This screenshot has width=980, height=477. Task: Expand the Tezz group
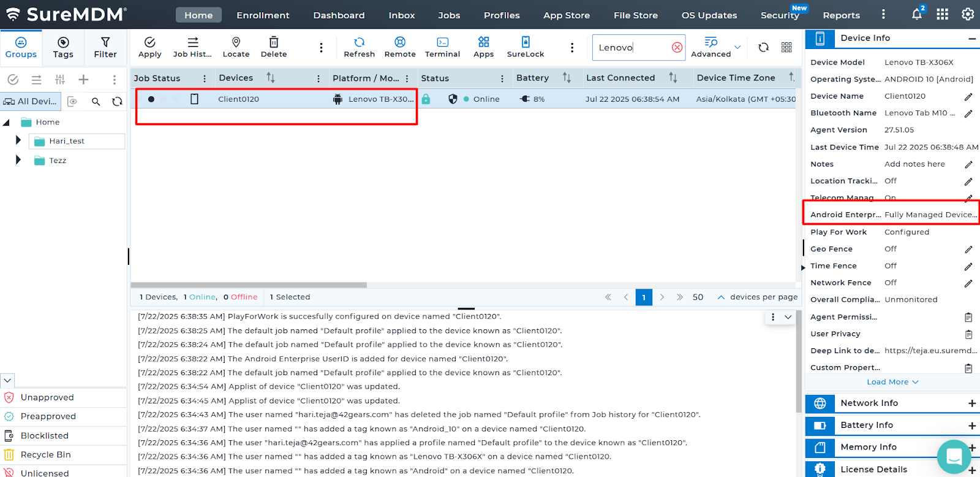point(18,160)
